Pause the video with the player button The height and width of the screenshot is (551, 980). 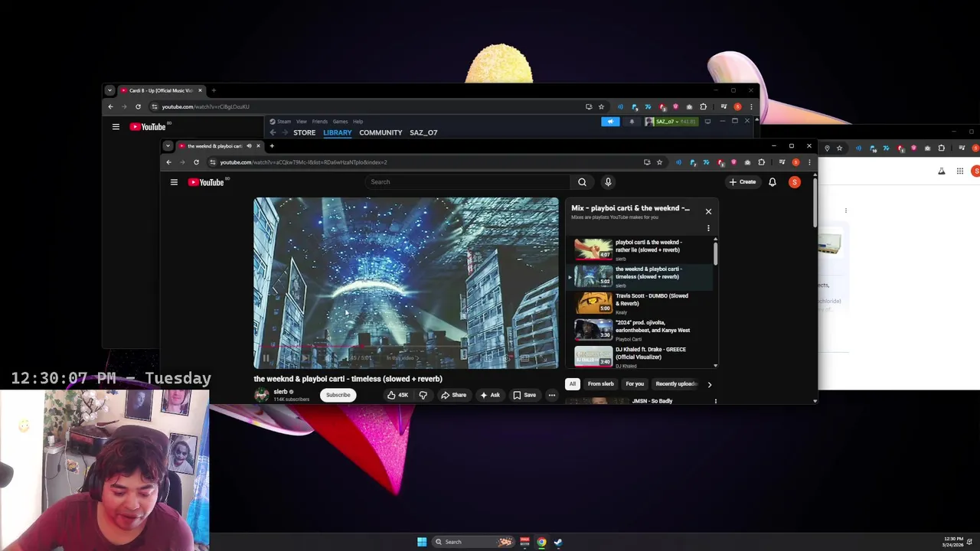(266, 358)
